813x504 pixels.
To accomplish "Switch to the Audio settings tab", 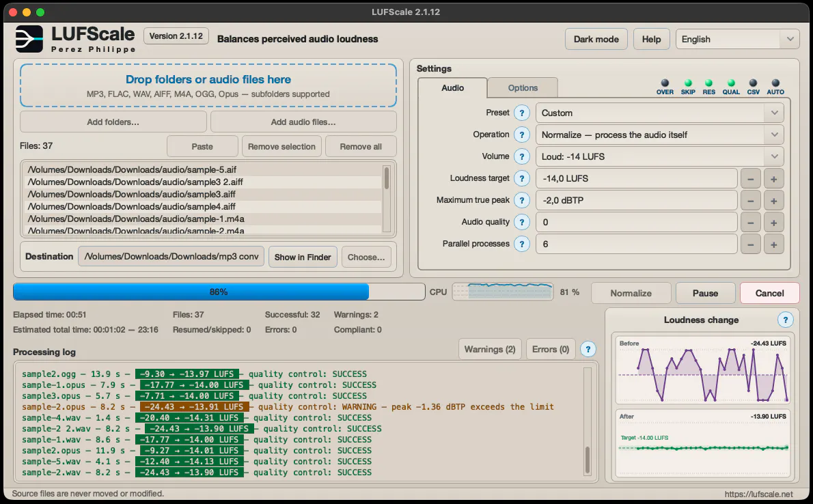I will point(452,87).
